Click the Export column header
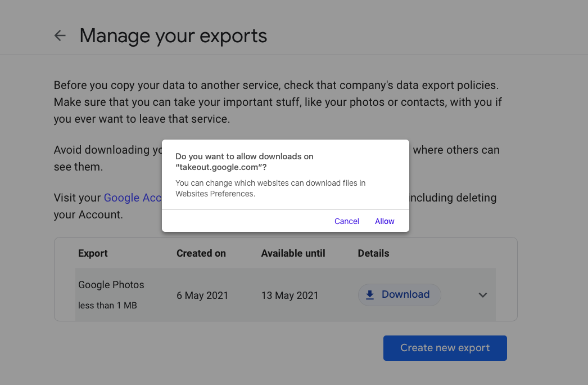 pyautogui.click(x=93, y=253)
